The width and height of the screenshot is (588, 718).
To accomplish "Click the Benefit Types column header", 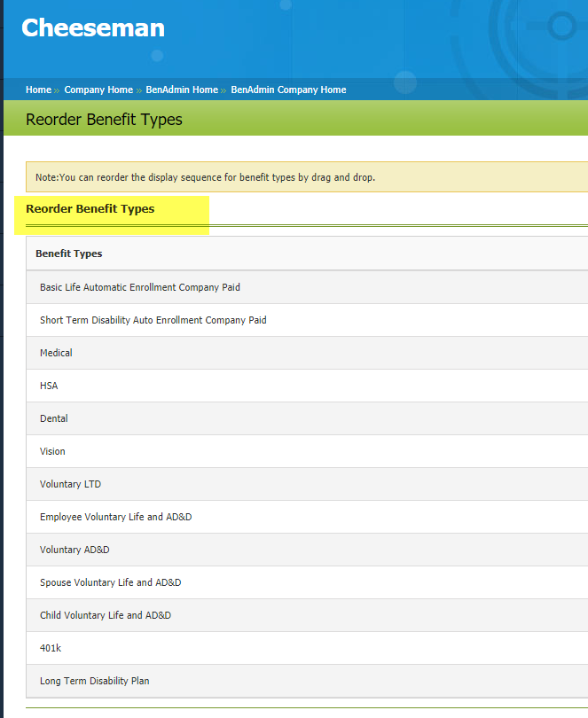I will click(68, 254).
